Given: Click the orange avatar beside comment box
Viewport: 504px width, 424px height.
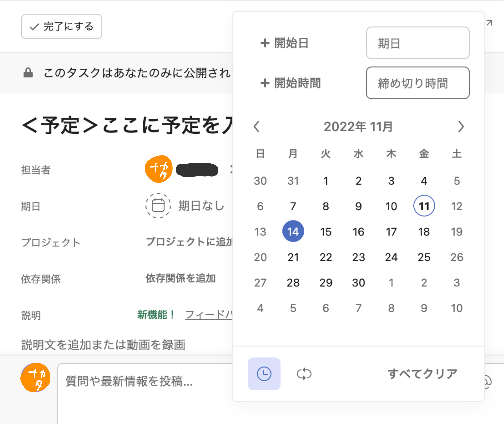Looking at the screenshot, I should coord(35,378).
